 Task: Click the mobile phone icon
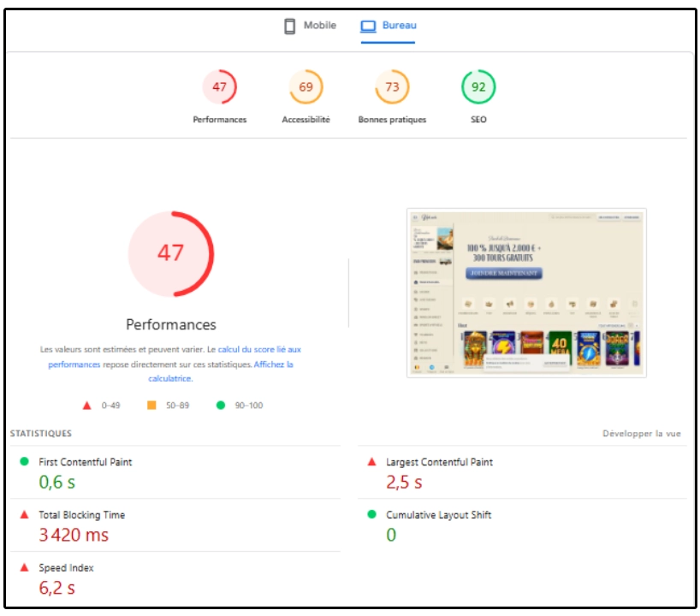290,27
